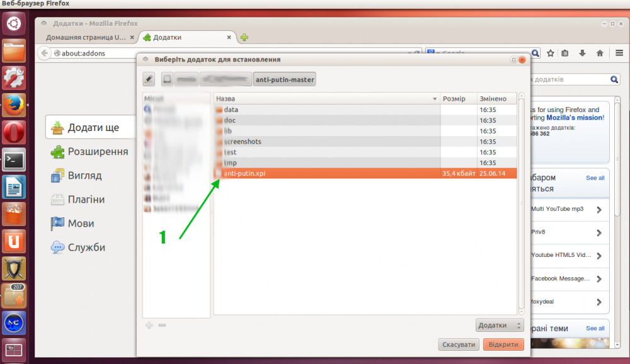Launch Midnight Commander MC icon
Viewport: 630px width, 364px height.
pos(14,324)
